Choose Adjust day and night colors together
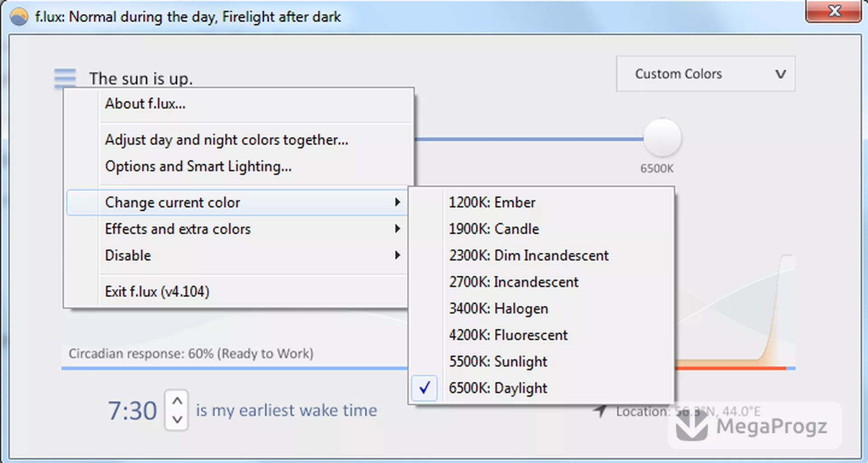 pos(240,140)
